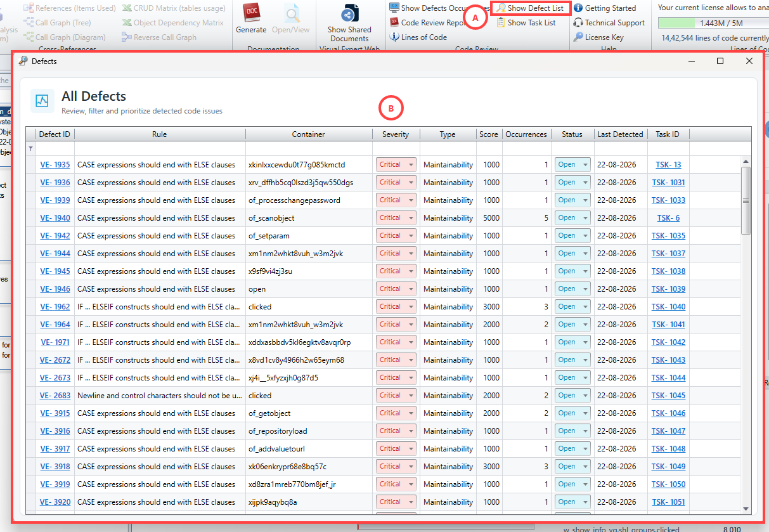The image size is (769, 532).
Task: Click Getting Started help icon
Action: (x=578, y=8)
